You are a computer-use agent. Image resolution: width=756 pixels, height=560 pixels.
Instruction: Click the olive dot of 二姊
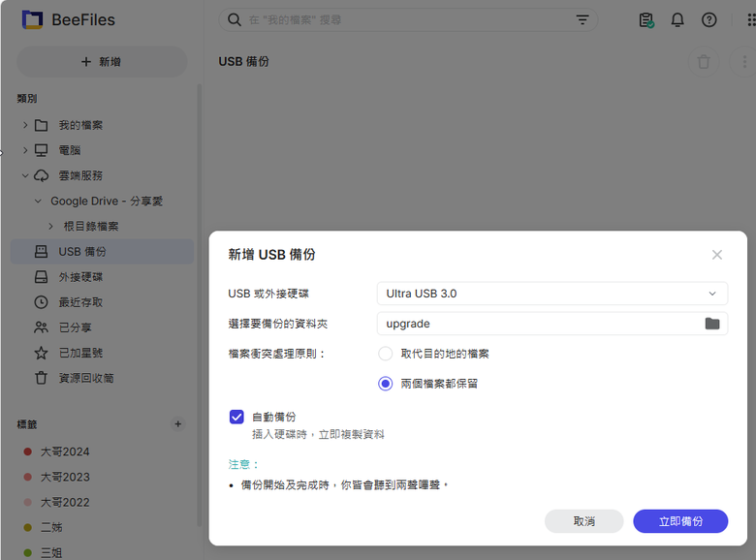click(x=27, y=527)
